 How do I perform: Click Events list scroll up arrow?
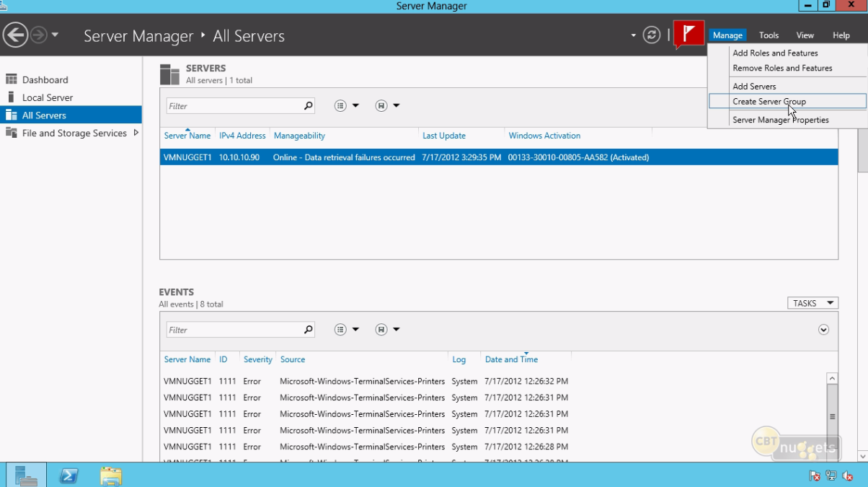(832, 378)
